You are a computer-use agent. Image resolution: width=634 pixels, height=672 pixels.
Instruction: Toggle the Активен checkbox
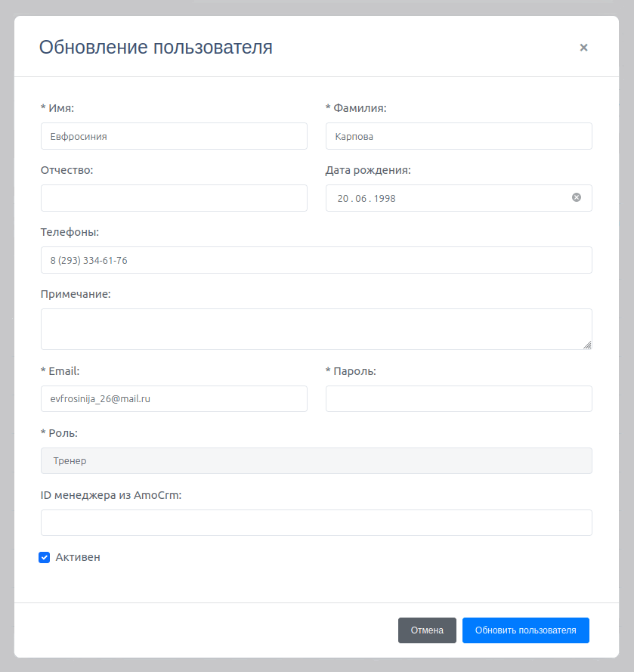[x=44, y=557]
